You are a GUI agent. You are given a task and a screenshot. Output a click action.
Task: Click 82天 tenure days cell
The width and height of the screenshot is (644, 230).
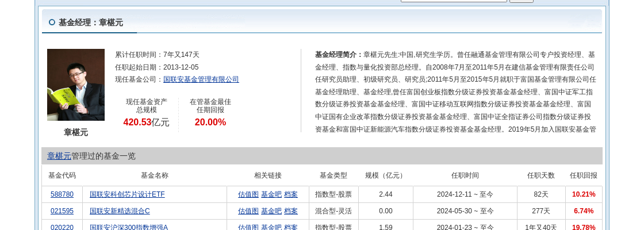coord(541,194)
